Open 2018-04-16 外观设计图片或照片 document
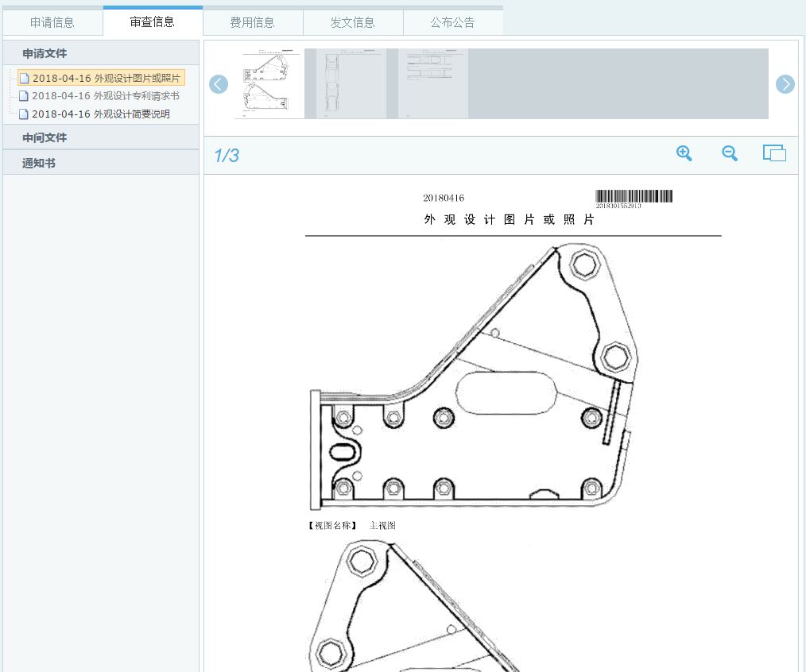Viewport: 806px width, 672px height. pyautogui.click(x=101, y=78)
